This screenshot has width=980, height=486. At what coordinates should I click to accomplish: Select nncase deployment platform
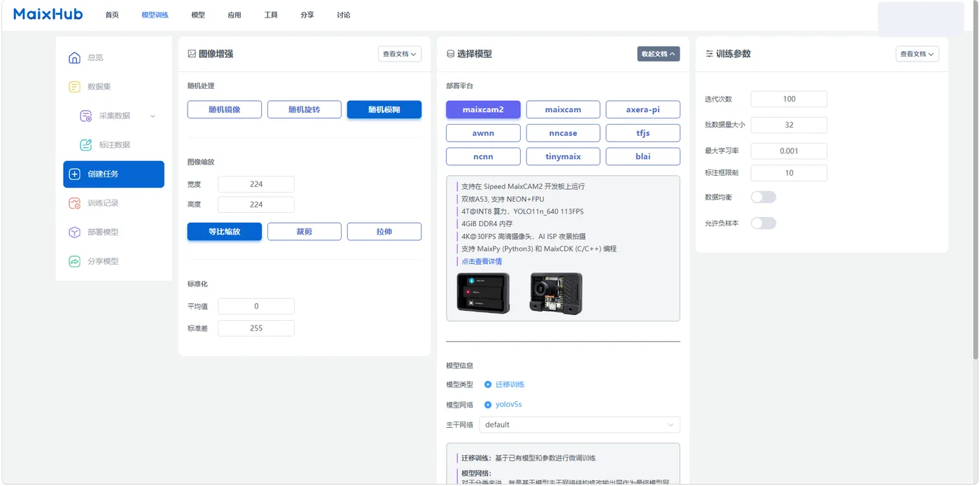563,133
